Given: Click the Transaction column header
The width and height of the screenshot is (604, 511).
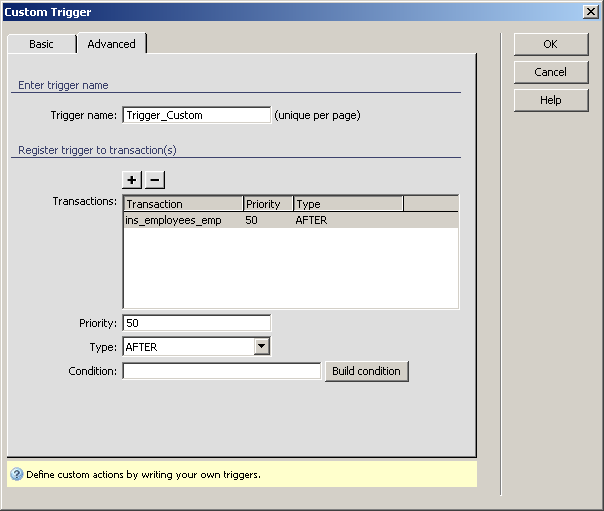Looking at the screenshot, I should point(182,204).
